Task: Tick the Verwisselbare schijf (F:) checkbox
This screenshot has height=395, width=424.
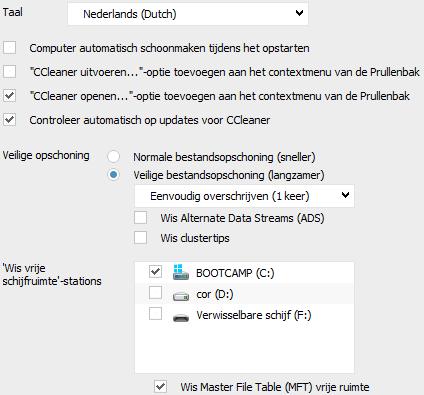Action: click(155, 314)
